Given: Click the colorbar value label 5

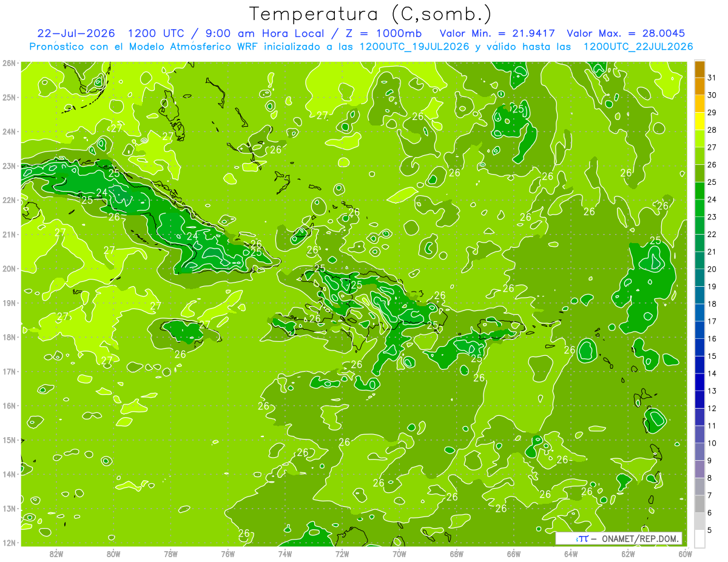Looking at the screenshot, I should [710, 530].
